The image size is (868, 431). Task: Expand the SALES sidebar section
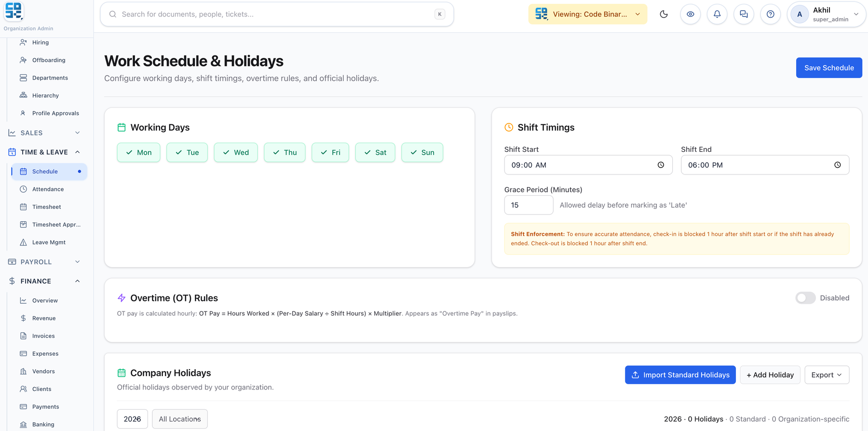[x=44, y=133]
